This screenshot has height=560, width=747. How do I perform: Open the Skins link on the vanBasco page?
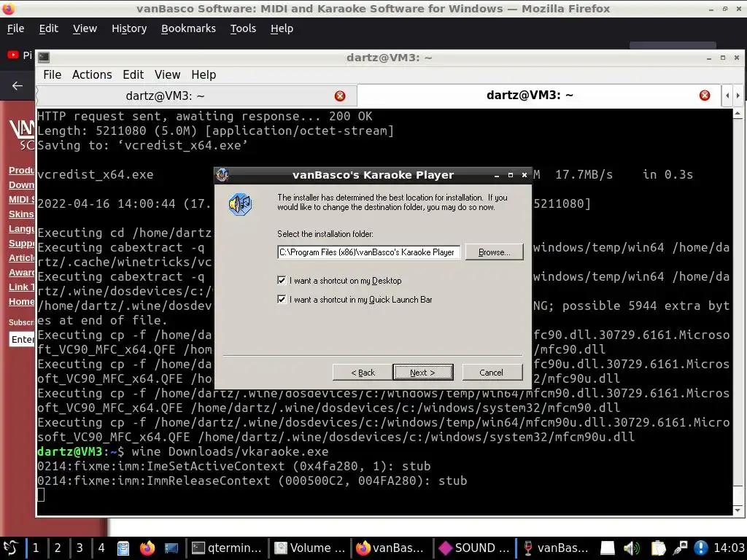(x=21, y=214)
